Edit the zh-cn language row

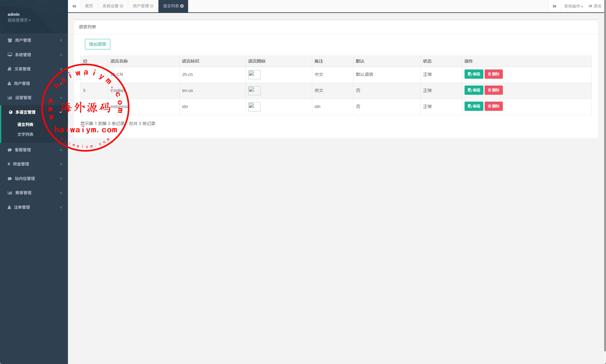click(x=474, y=74)
